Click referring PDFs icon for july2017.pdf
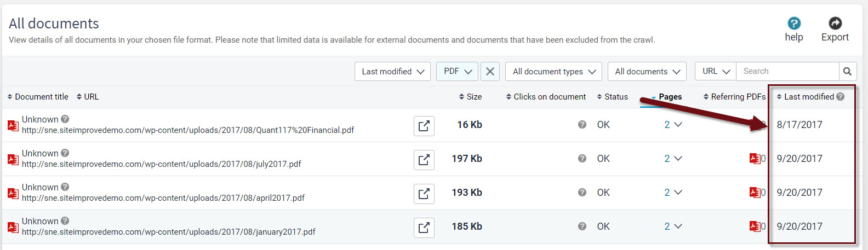This screenshot has width=868, height=250. (755, 159)
